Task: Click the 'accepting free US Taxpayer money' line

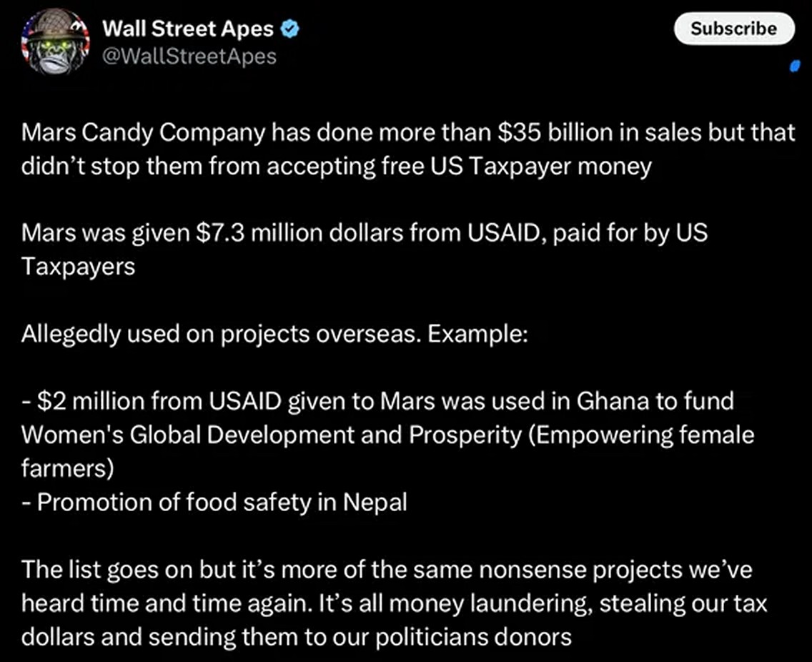Action: (337, 167)
